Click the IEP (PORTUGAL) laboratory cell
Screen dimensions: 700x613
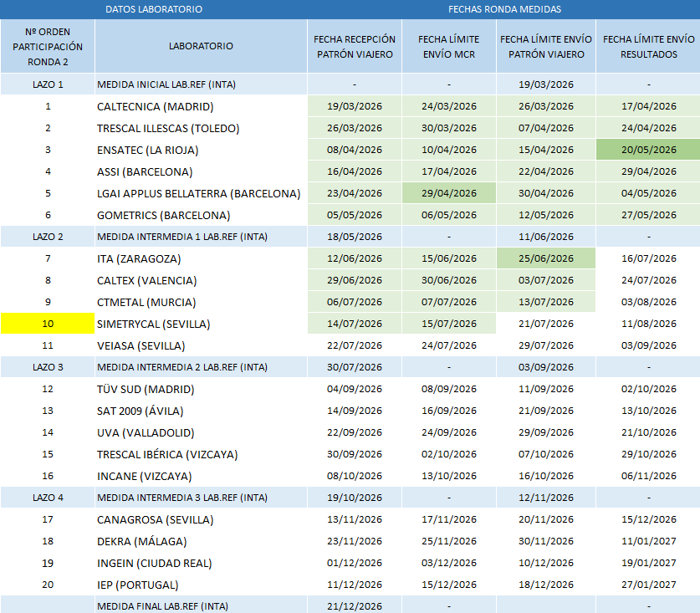(201, 585)
